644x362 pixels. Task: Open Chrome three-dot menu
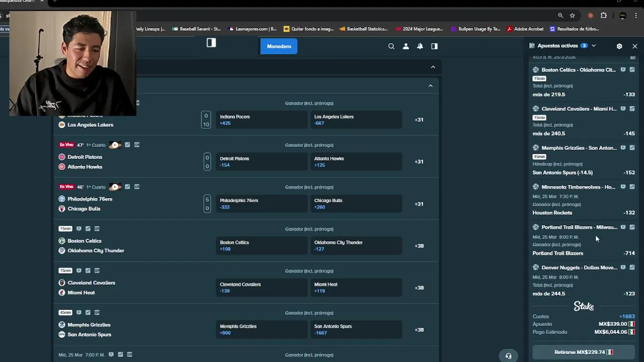[x=636, y=16]
